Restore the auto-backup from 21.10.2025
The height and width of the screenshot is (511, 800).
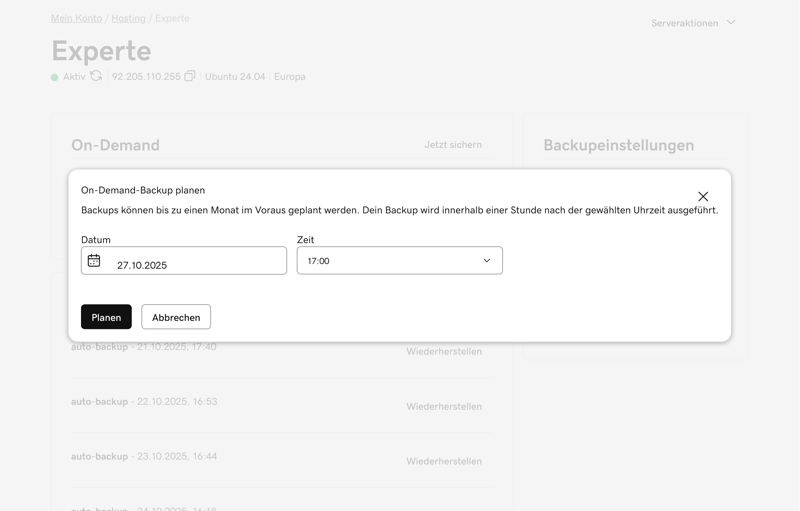(x=444, y=352)
